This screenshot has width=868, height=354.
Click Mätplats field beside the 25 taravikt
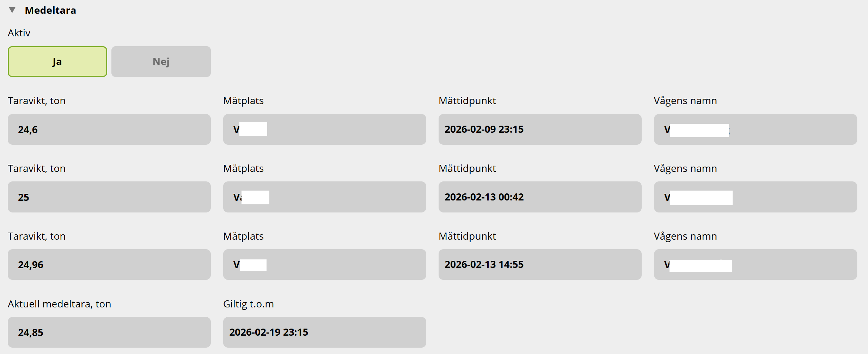[324, 197]
